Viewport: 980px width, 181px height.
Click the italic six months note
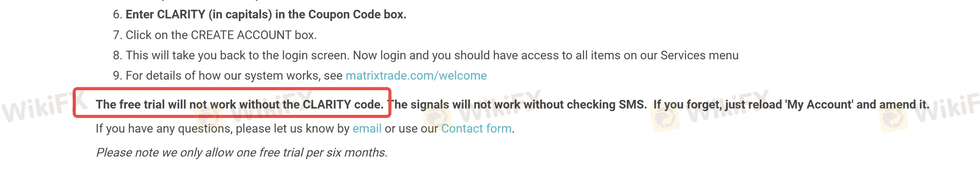pos(241,152)
